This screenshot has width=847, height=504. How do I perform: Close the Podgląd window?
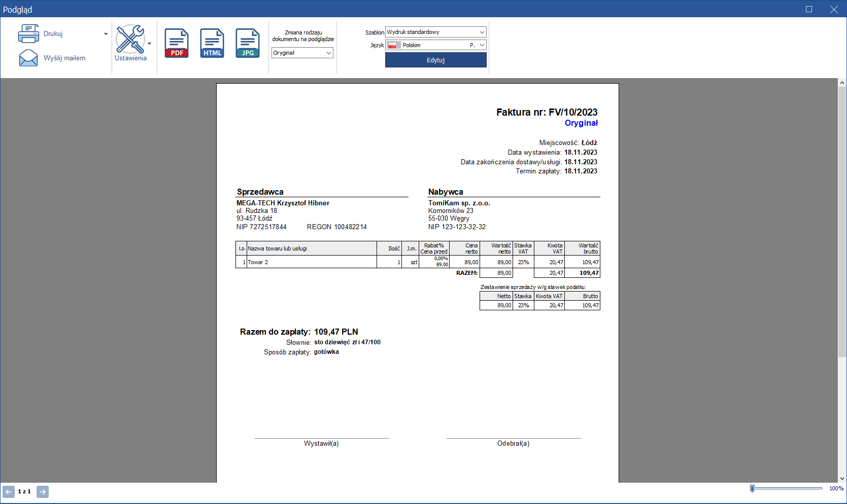coord(834,9)
